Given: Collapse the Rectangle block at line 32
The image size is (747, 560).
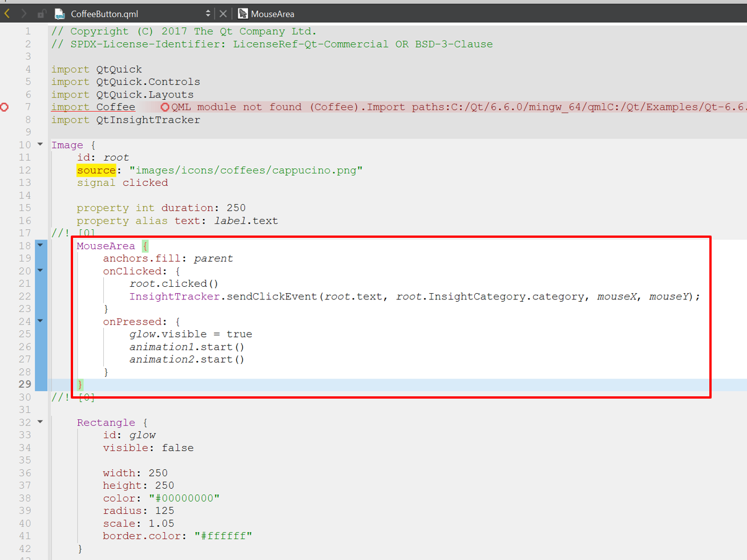Looking at the screenshot, I should click(41, 422).
